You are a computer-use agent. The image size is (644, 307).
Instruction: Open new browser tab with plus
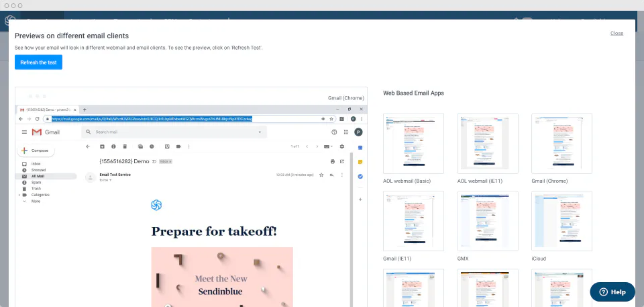[x=85, y=109]
